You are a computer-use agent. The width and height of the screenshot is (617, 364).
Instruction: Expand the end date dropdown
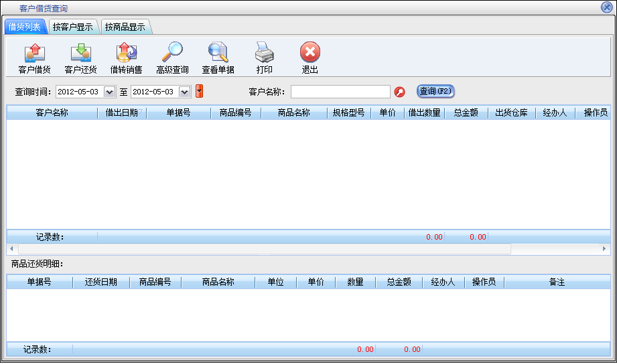(x=185, y=92)
